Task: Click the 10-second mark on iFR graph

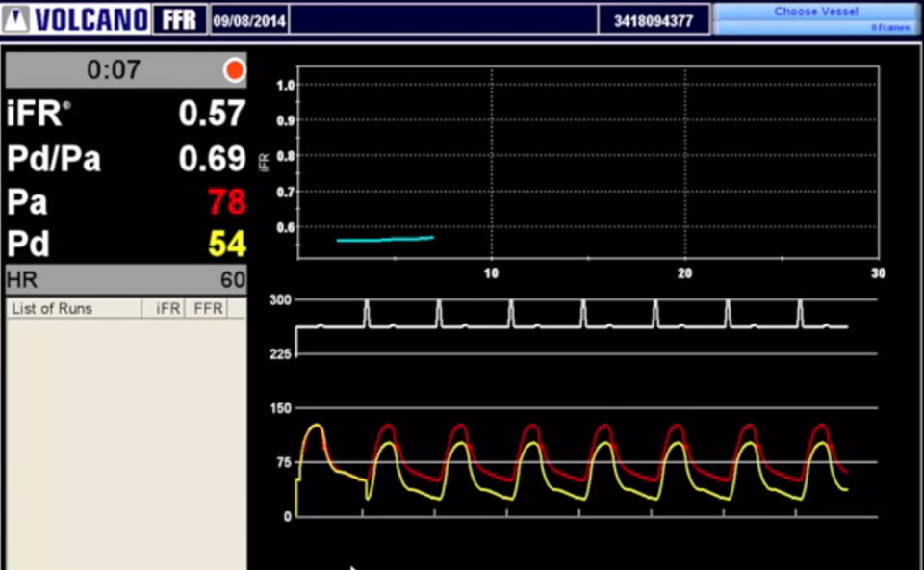Action: coord(492,273)
